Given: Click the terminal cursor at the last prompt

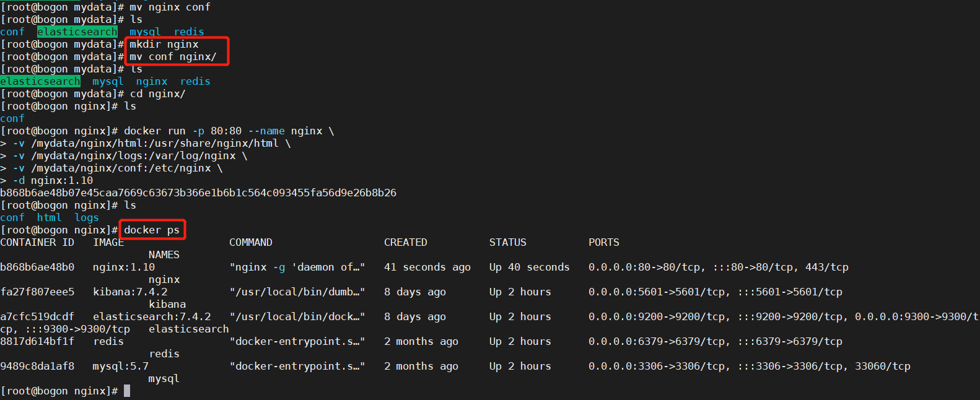Looking at the screenshot, I should [127, 391].
